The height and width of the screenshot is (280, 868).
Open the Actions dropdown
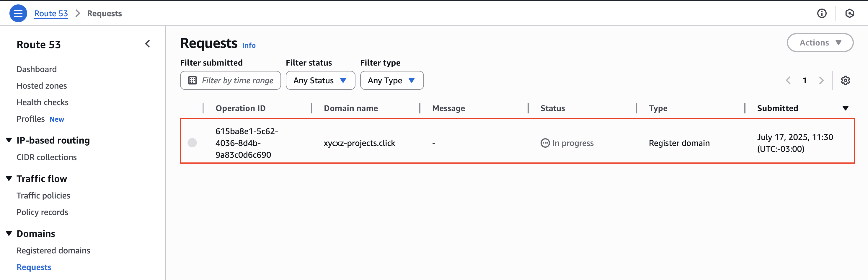tap(820, 43)
